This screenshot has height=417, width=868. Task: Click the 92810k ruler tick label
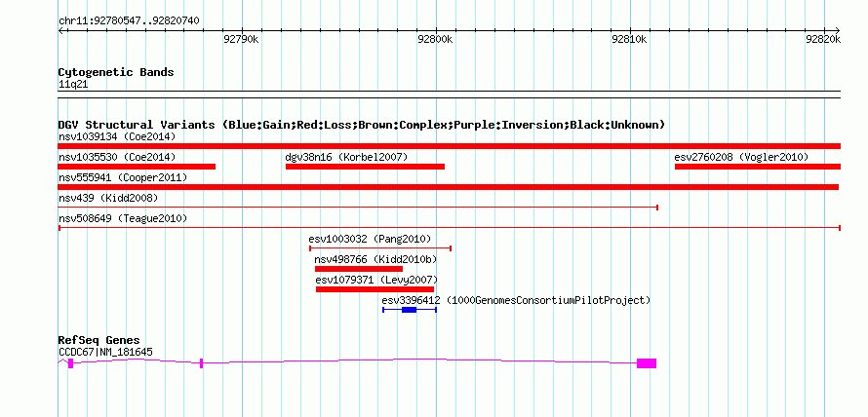pyautogui.click(x=629, y=39)
